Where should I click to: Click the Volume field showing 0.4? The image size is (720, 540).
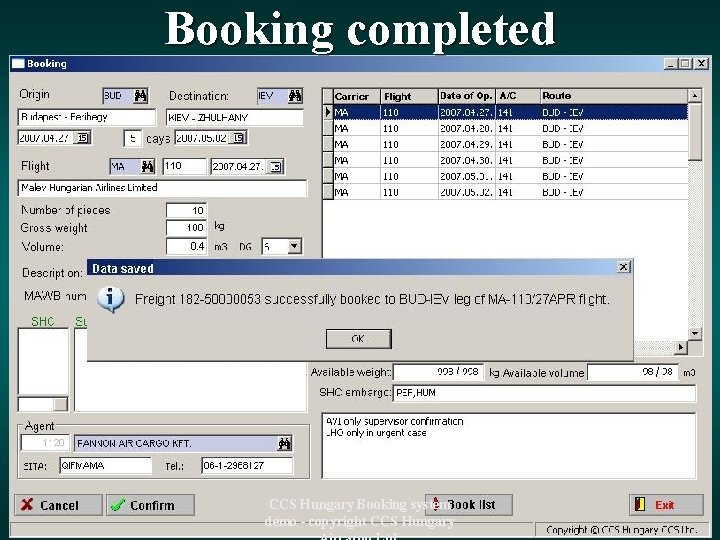186,247
